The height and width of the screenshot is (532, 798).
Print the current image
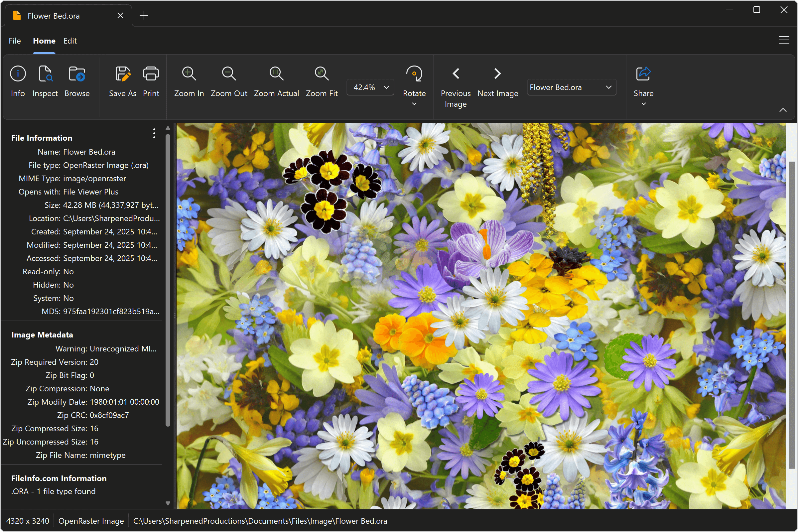(151, 81)
